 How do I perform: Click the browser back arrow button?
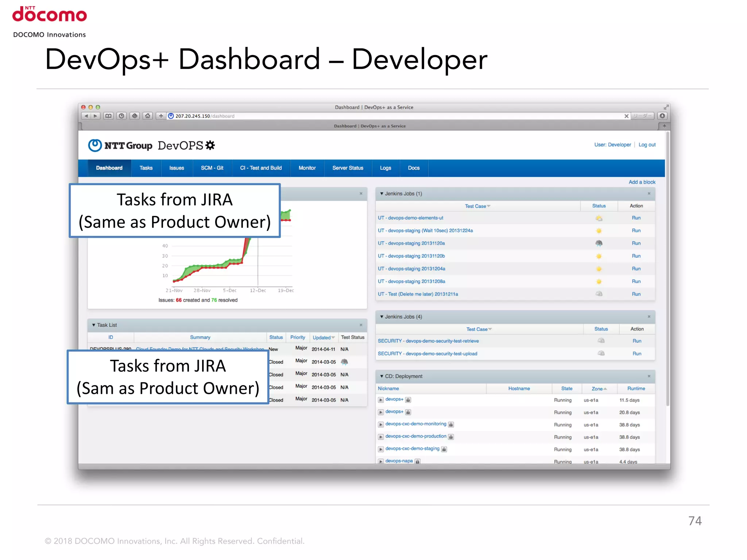click(86, 116)
